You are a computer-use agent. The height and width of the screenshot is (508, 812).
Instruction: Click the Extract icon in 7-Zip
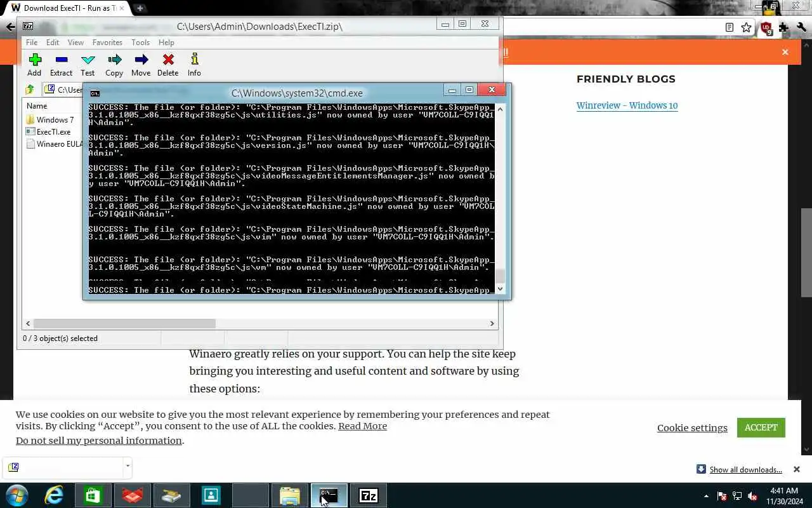pyautogui.click(x=61, y=60)
